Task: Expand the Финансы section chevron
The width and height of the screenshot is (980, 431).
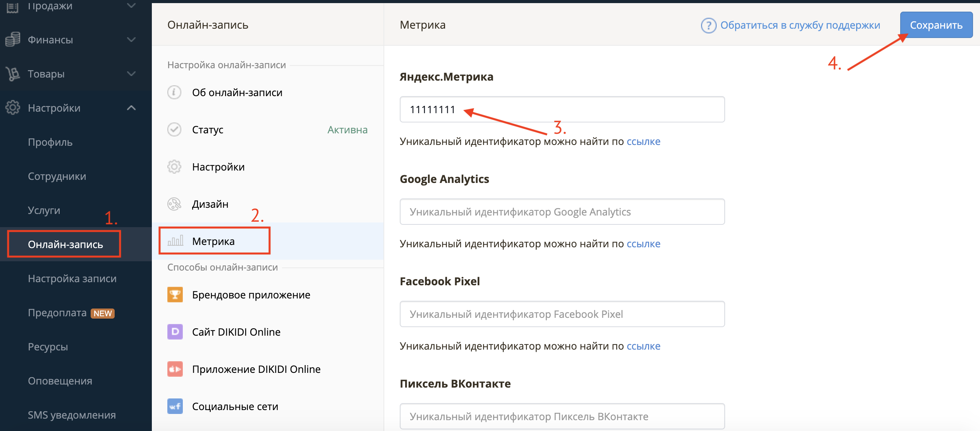Action: pos(132,40)
